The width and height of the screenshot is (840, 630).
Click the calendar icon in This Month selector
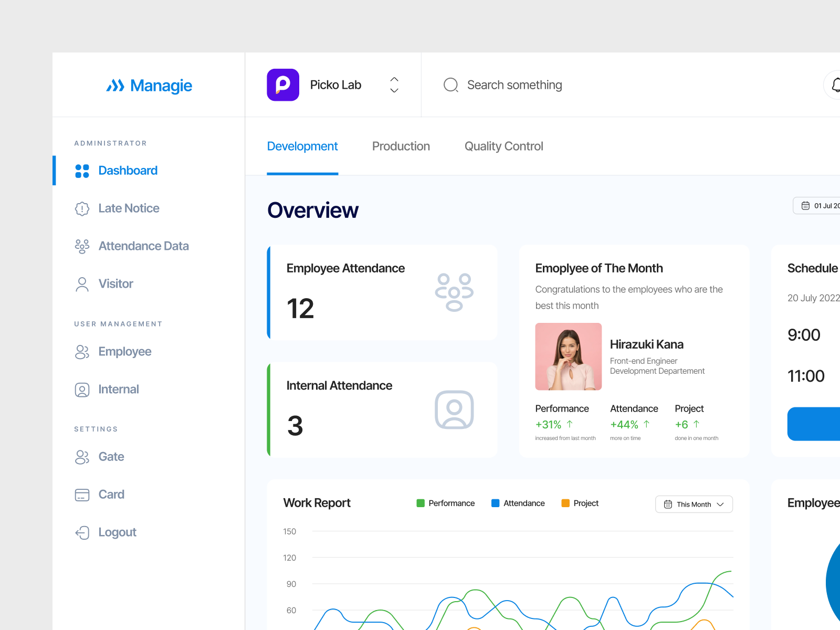[x=668, y=504]
